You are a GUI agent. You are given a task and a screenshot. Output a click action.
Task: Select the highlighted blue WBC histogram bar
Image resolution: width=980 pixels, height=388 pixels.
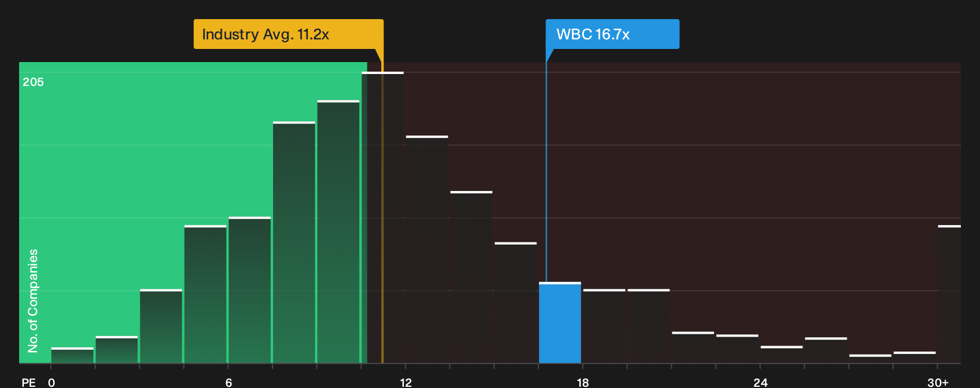click(560, 322)
